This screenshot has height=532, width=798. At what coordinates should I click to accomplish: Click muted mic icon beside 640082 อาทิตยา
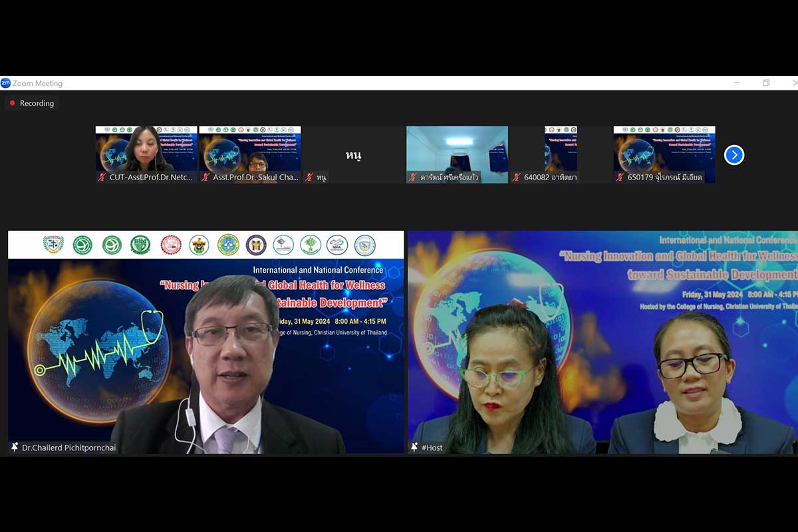pos(517,178)
